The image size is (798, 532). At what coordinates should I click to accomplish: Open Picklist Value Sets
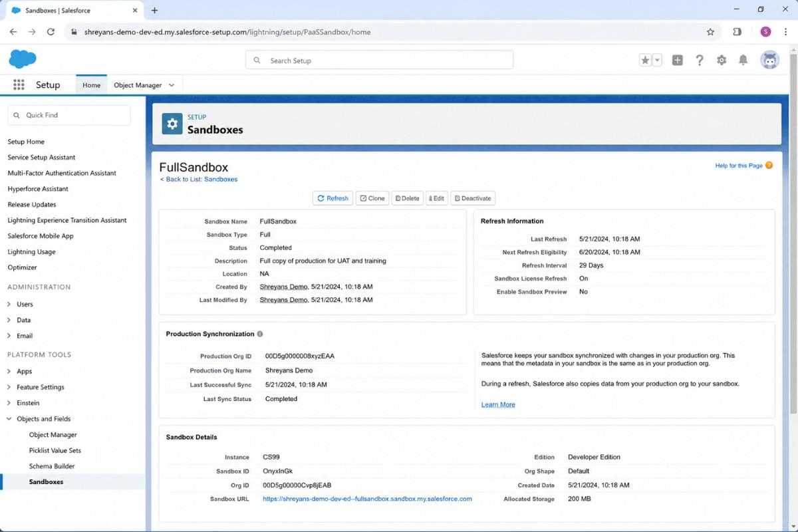point(55,450)
